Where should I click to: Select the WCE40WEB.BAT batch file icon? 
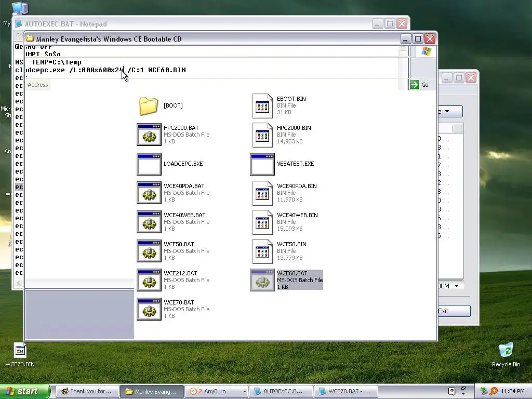149,222
